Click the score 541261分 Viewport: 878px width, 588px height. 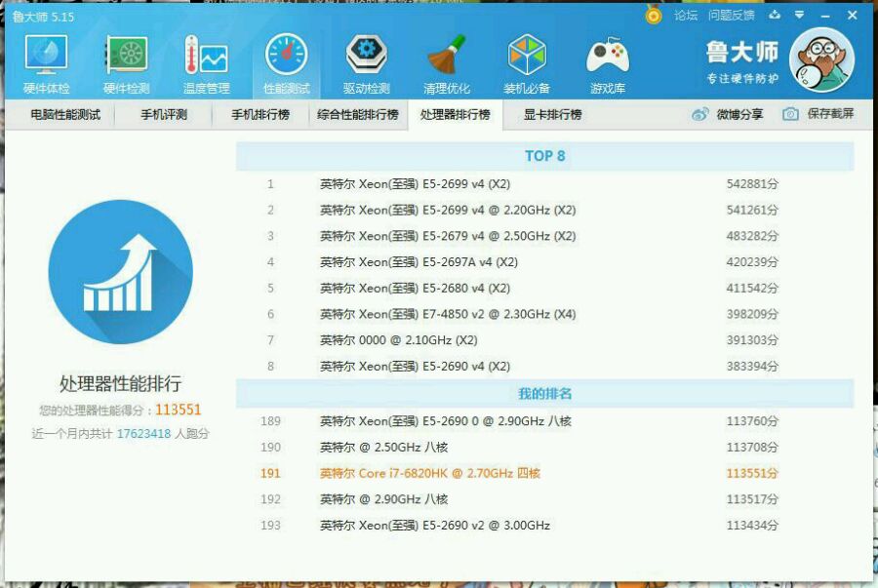752,211
